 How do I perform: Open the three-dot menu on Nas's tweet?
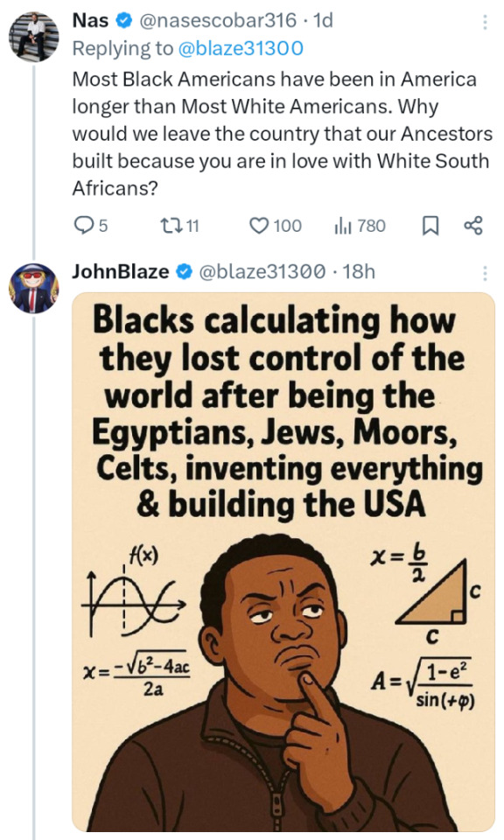(x=485, y=21)
